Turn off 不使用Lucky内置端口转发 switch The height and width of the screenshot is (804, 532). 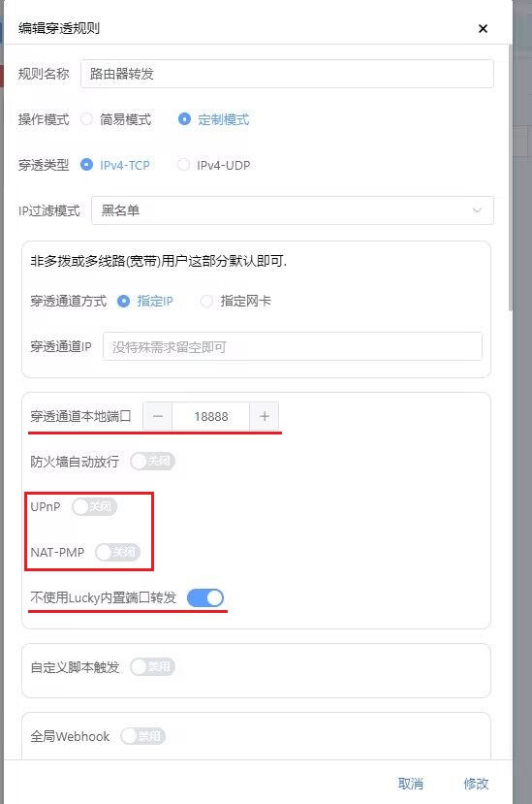205,597
